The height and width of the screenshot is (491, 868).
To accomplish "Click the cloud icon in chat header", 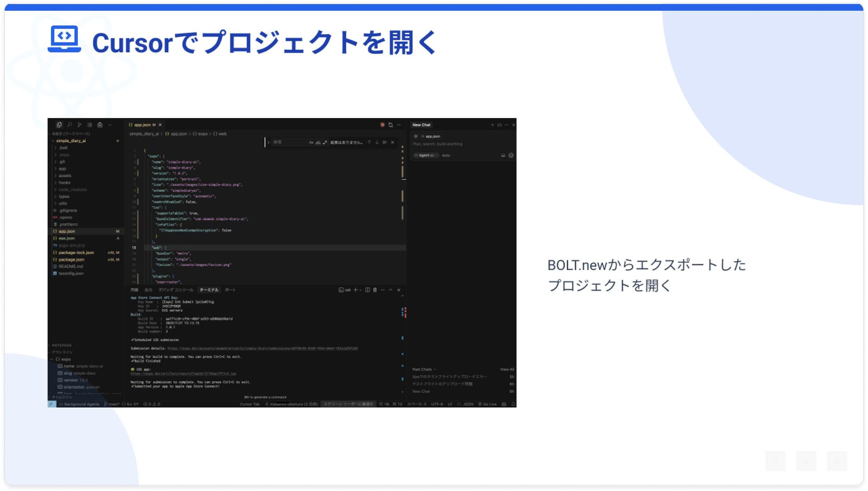I will (500, 125).
